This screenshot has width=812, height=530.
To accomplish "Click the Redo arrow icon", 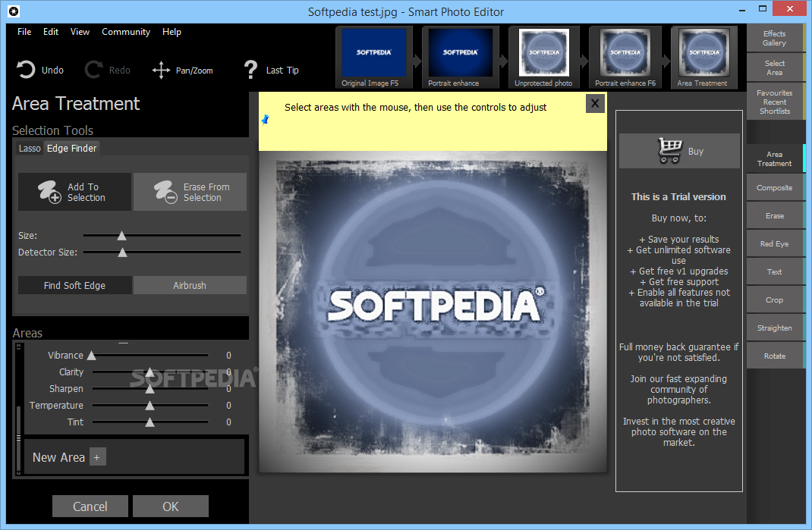I will click(94, 70).
